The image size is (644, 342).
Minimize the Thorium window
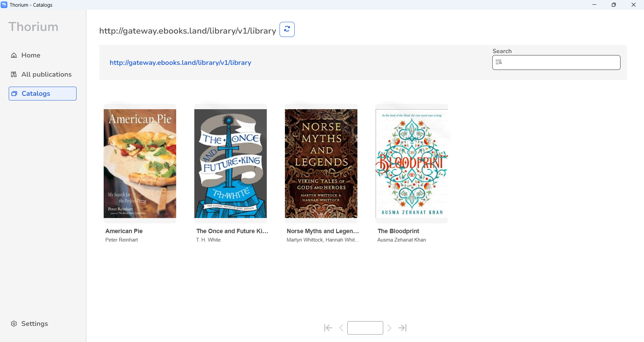point(594,5)
